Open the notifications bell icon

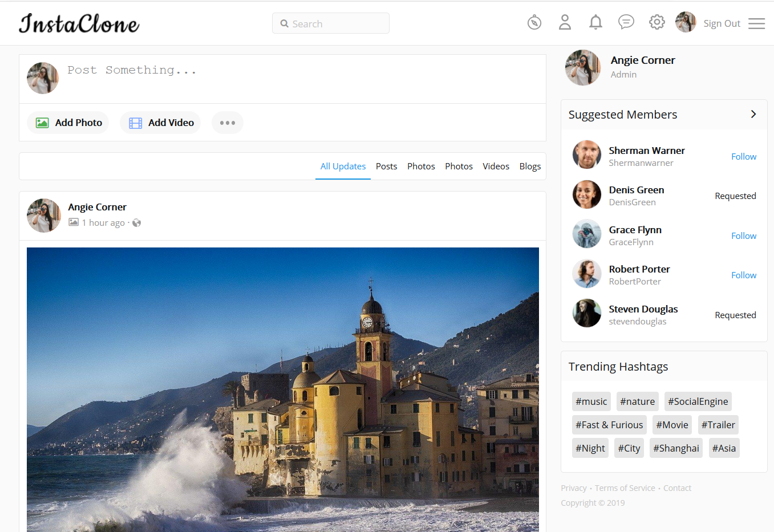(x=595, y=23)
